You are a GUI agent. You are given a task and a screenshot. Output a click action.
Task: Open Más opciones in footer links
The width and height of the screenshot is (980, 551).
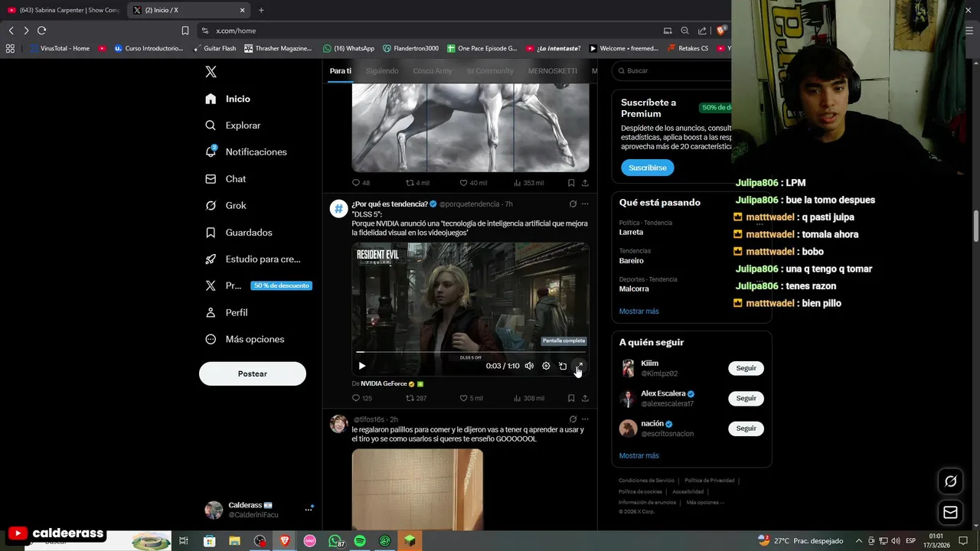click(705, 503)
